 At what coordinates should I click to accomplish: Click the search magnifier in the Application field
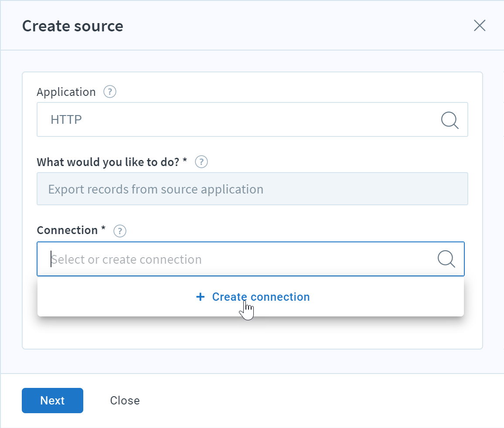tap(450, 120)
